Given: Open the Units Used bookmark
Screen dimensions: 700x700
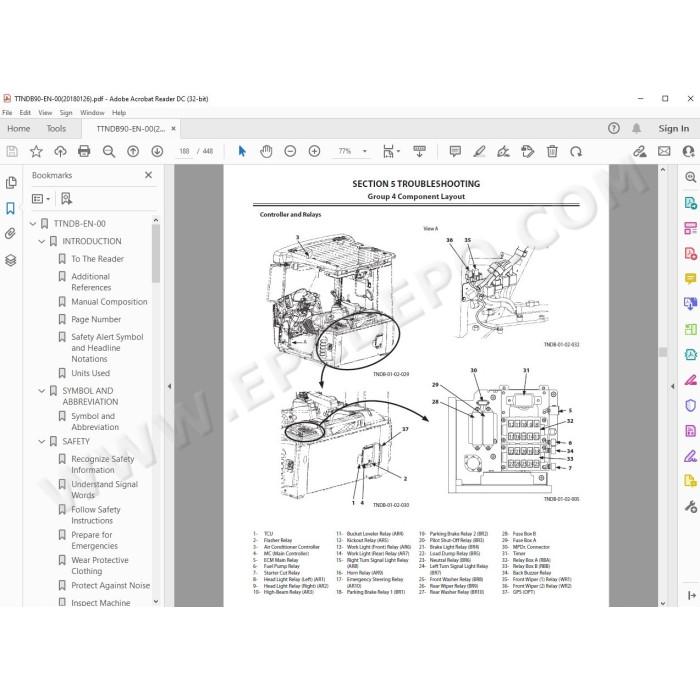Looking at the screenshot, I should pyautogui.click(x=91, y=373).
